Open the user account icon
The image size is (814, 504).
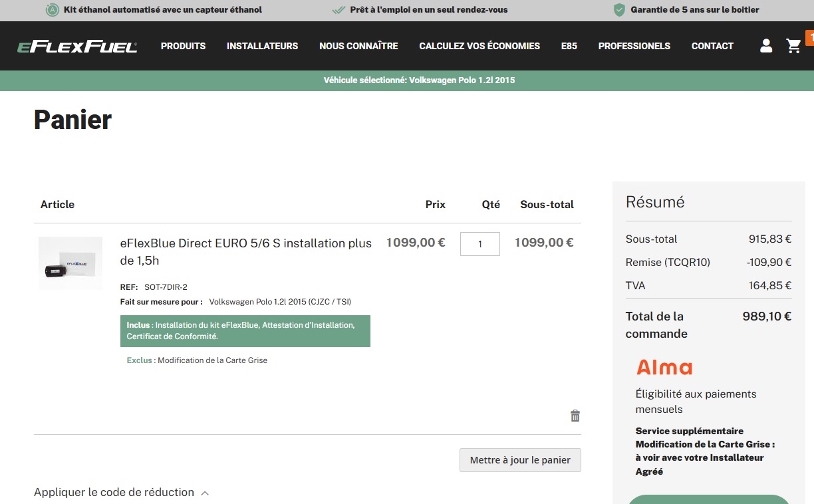[x=766, y=46]
